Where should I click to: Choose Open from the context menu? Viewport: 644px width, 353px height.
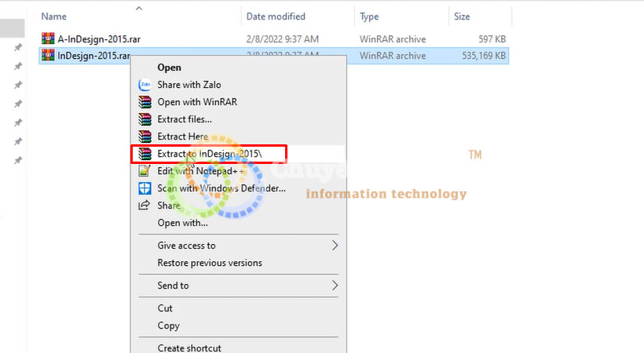point(169,67)
